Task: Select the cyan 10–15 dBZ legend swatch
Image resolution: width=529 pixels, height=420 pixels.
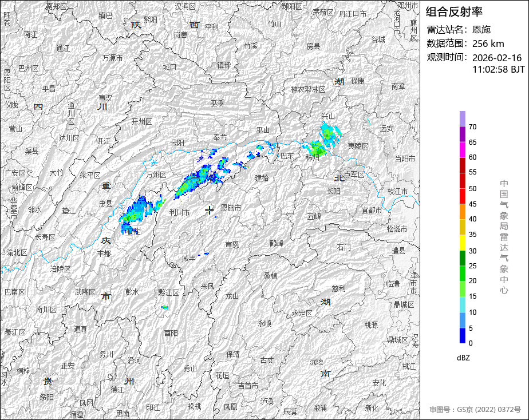Action: click(x=463, y=305)
